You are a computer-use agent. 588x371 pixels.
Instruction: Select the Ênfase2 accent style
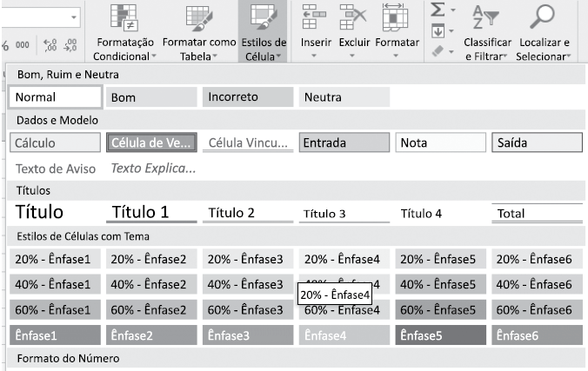click(x=153, y=335)
